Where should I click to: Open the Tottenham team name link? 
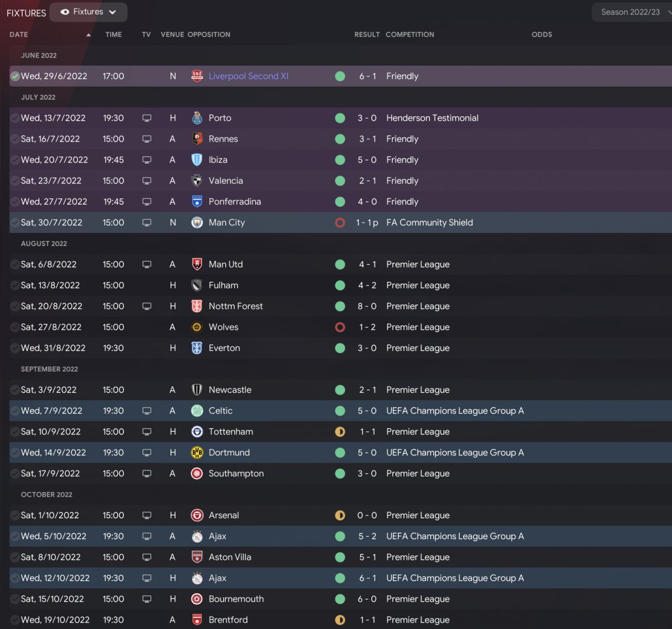pyautogui.click(x=230, y=432)
